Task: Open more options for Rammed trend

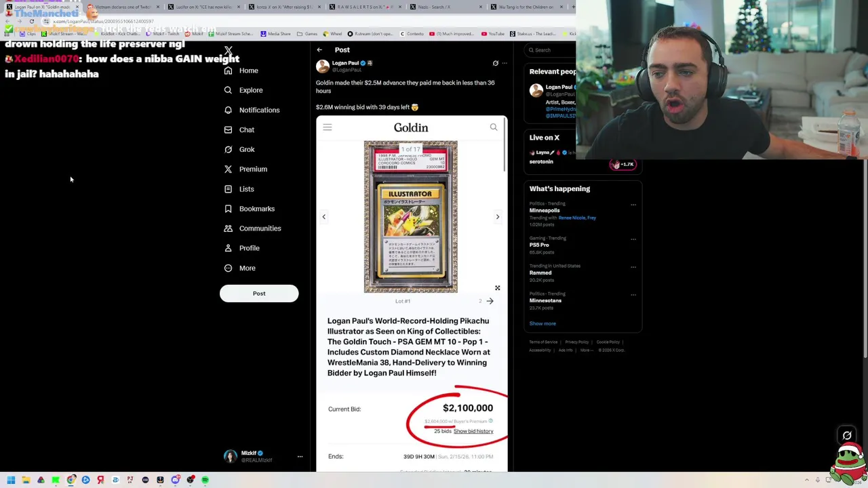Action: coord(633,267)
